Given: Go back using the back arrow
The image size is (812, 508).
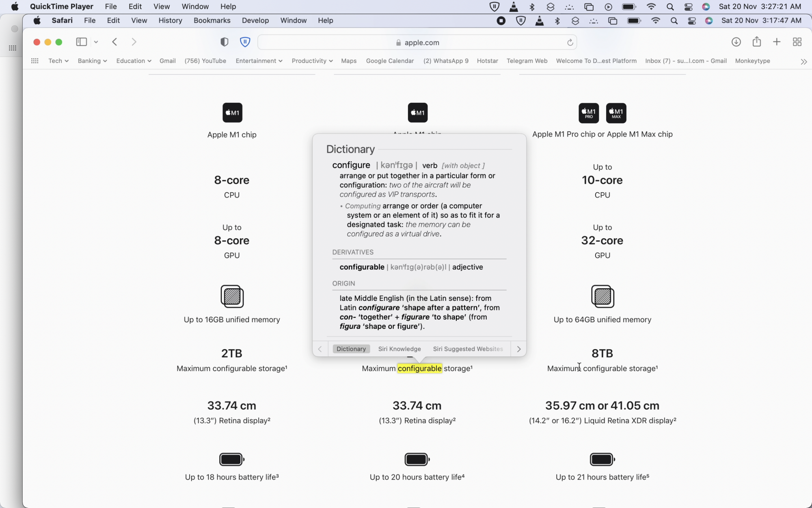Looking at the screenshot, I should tap(115, 42).
